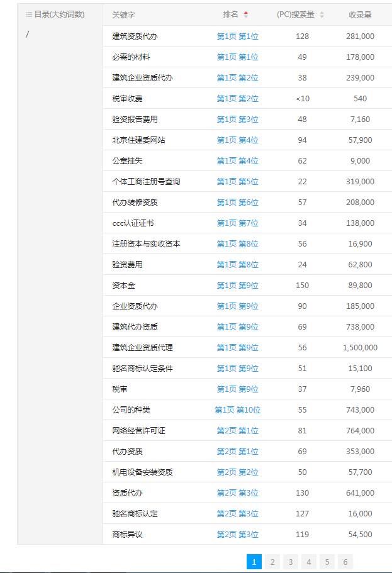392x573 pixels.
Task: Sort table by 排名 column arrow
Action: tap(246, 14)
